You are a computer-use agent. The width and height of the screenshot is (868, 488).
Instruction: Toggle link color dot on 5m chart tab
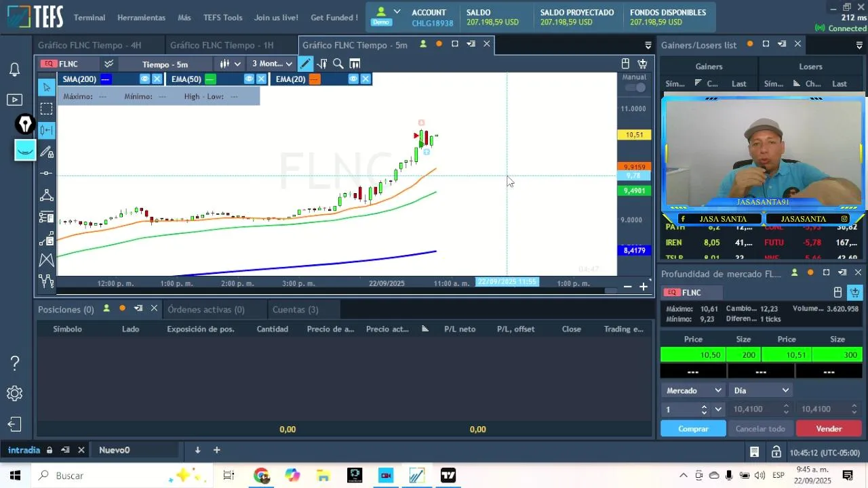click(439, 44)
